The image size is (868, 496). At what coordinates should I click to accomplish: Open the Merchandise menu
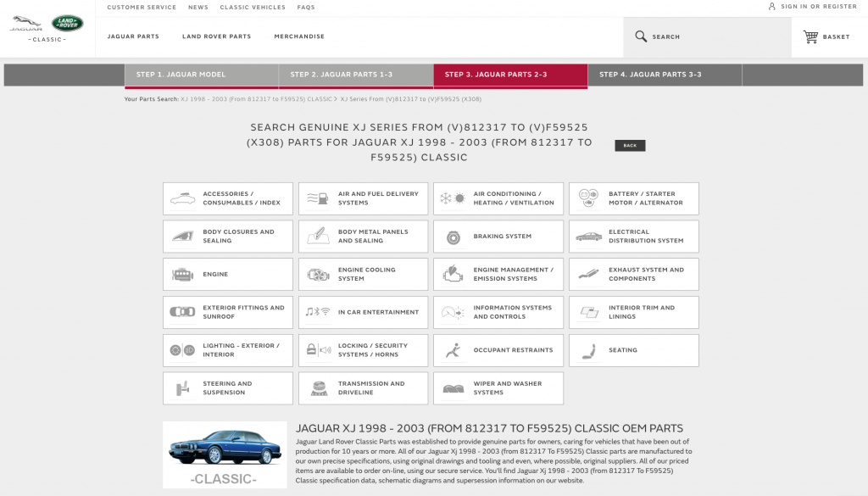pyautogui.click(x=299, y=36)
